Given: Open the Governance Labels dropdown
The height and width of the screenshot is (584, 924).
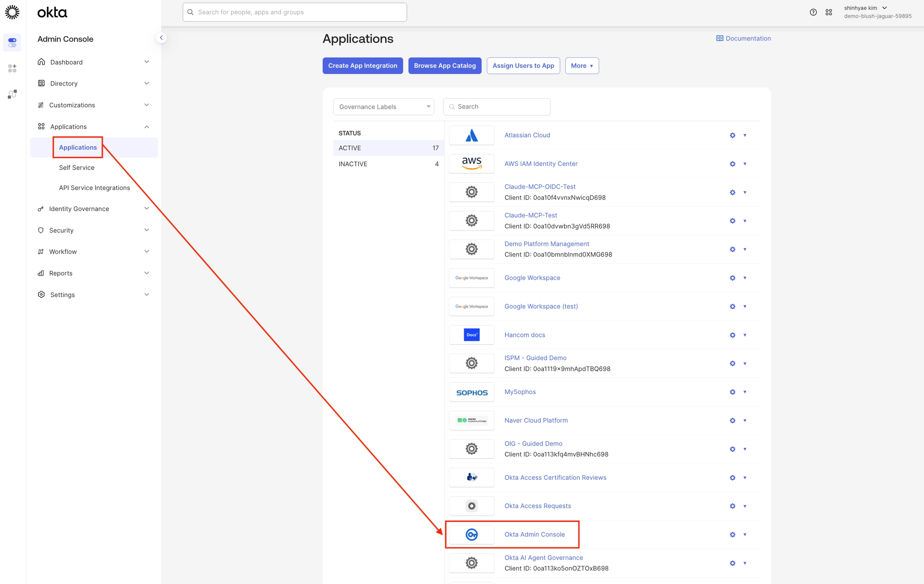Looking at the screenshot, I should point(383,107).
